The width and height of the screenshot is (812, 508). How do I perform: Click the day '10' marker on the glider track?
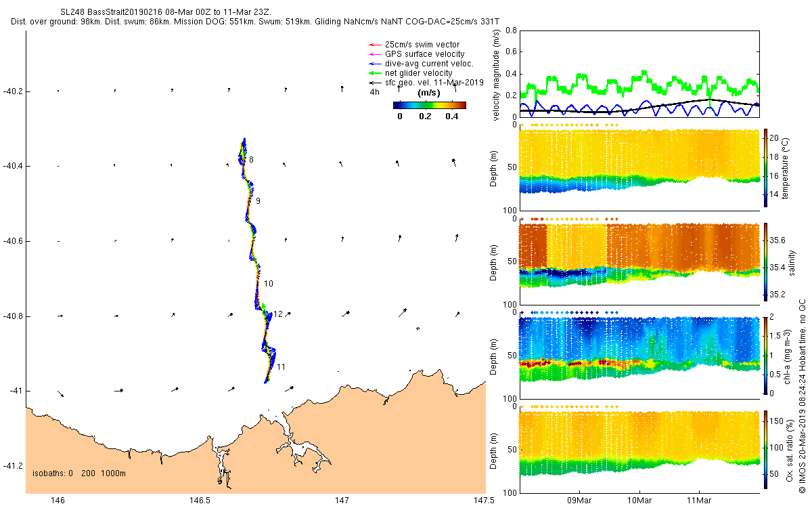click(269, 284)
